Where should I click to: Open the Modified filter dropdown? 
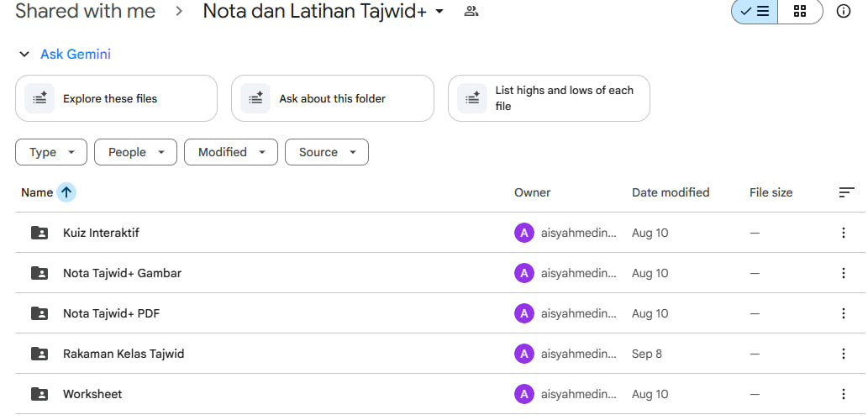coord(230,152)
